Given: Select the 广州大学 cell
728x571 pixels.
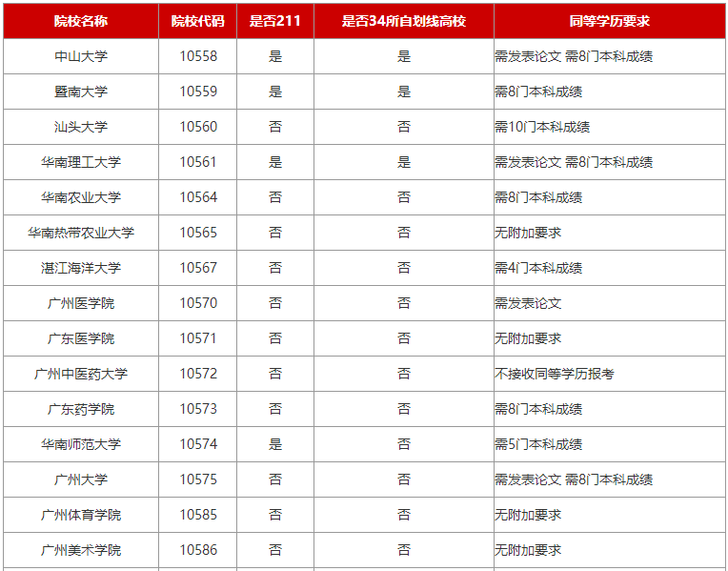Looking at the screenshot, I should click(81, 479).
